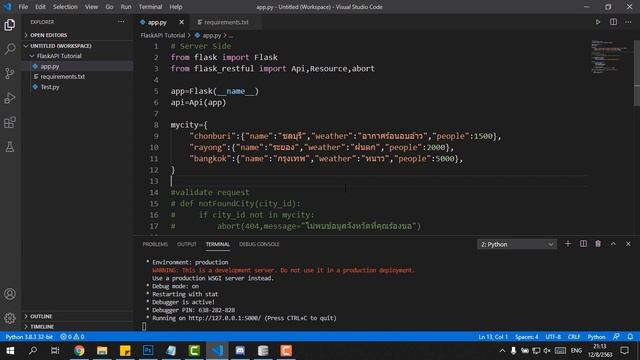This screenshot has height=360, width=640.
Task: Open Windows Start menu
Action: (10, 351)
